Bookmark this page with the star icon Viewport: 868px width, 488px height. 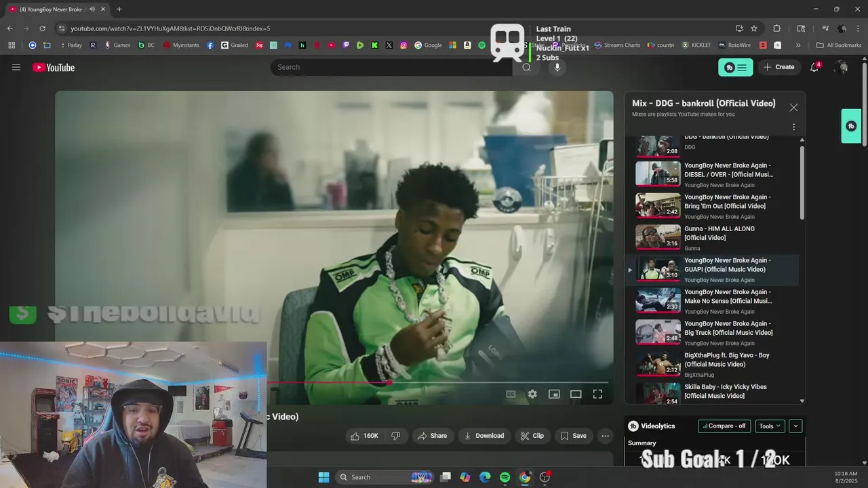(754, 28)
